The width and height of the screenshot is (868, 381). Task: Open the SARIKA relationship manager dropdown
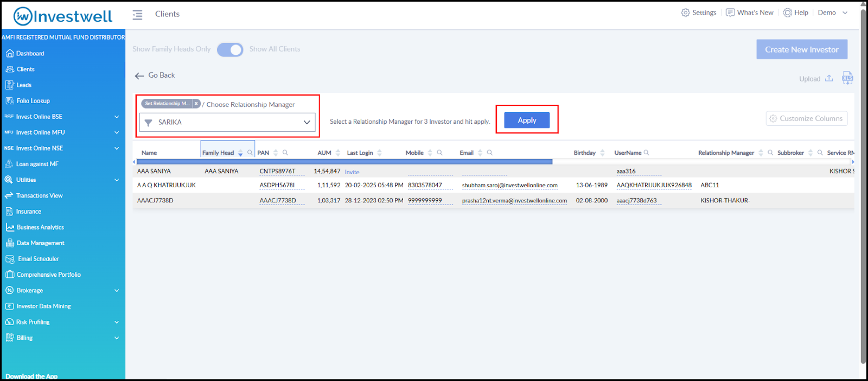pyautogui.click(x=227, y=122)
